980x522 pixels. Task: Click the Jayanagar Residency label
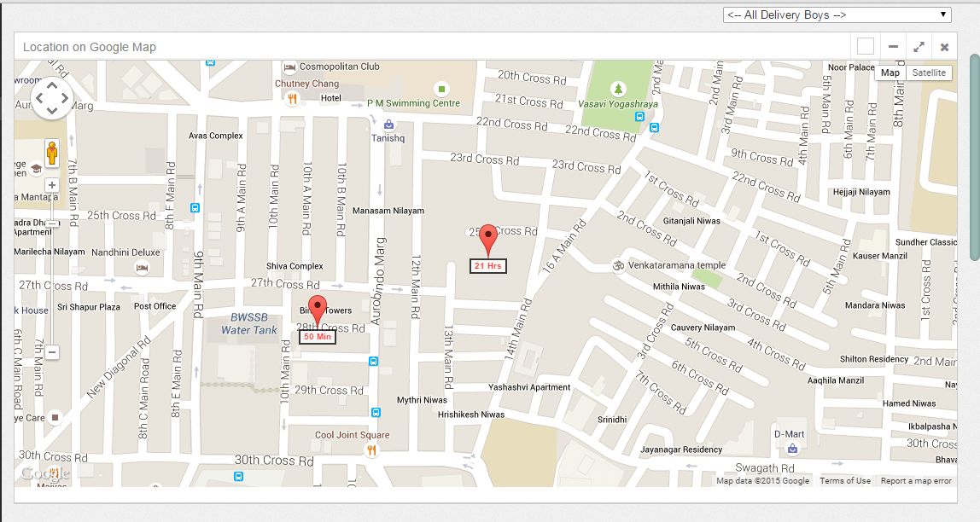(x=681, y=449)
